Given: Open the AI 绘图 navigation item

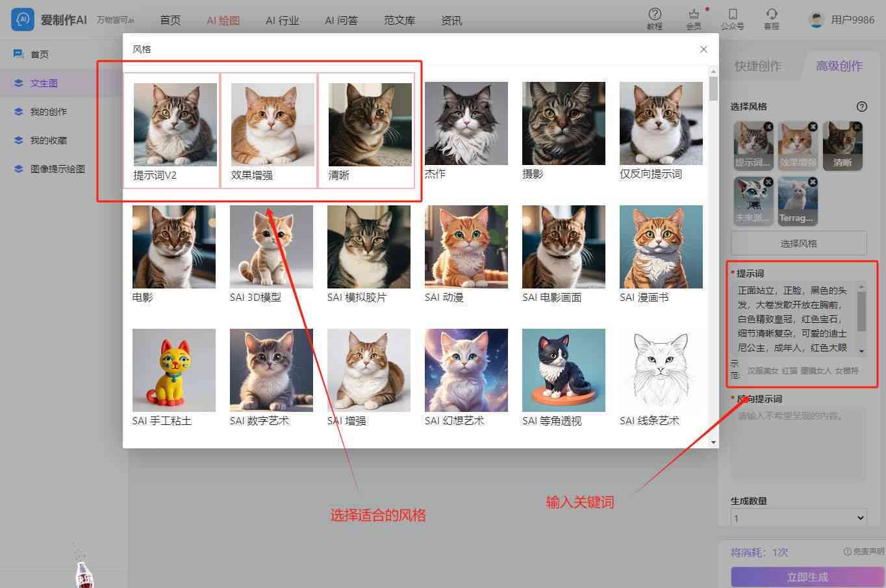Looking at the screenshot, I should (223, 20).
